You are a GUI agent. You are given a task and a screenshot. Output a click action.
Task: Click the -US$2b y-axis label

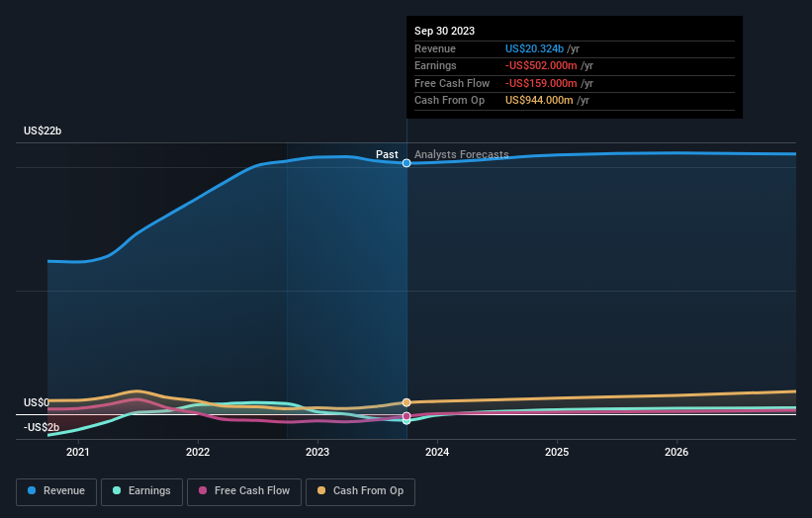(x=42, y=427)
